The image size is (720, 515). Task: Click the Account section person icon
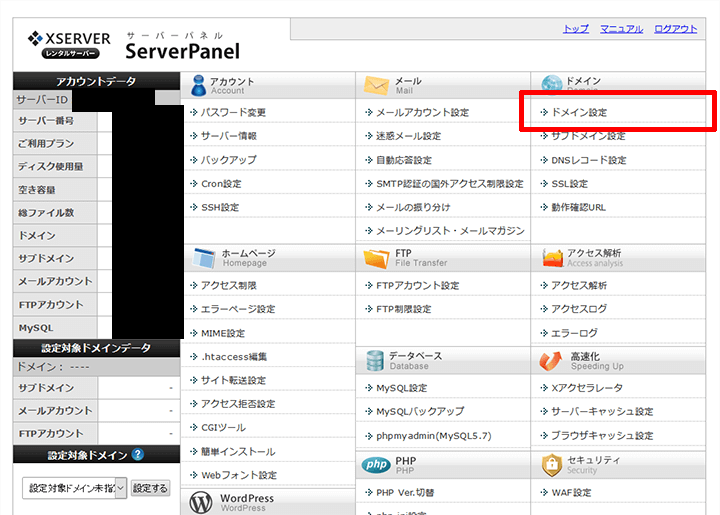(198, 85)
